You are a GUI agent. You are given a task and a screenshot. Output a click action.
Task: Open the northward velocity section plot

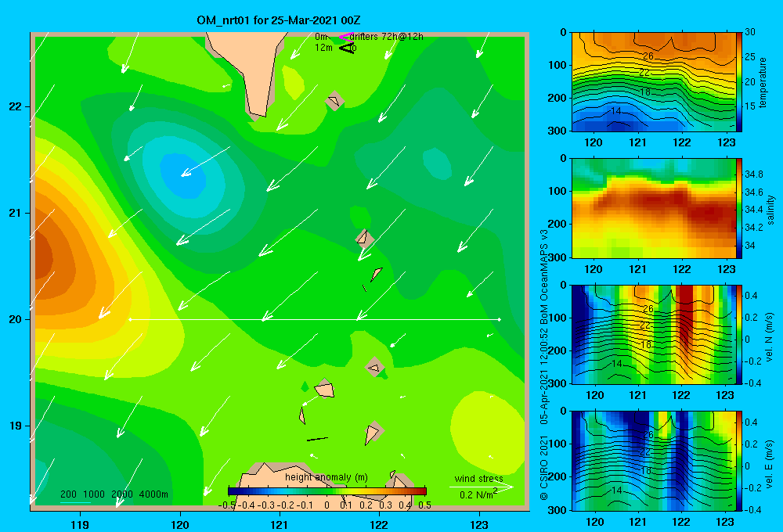654,335
